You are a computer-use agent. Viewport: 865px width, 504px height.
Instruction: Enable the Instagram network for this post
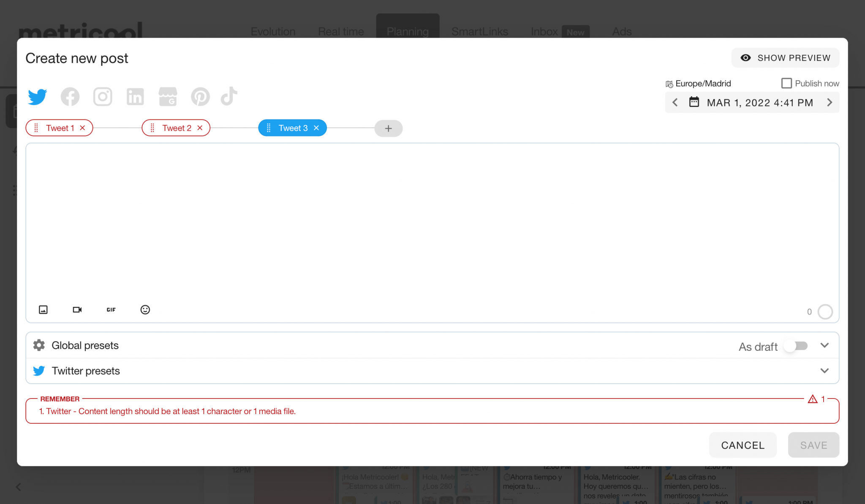(x=103, y=97)
